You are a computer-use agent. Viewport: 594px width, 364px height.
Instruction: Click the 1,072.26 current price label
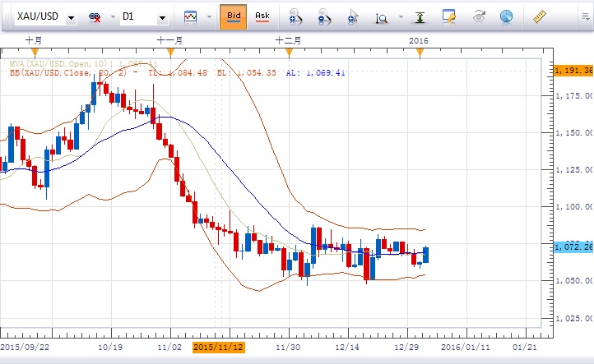573,247
